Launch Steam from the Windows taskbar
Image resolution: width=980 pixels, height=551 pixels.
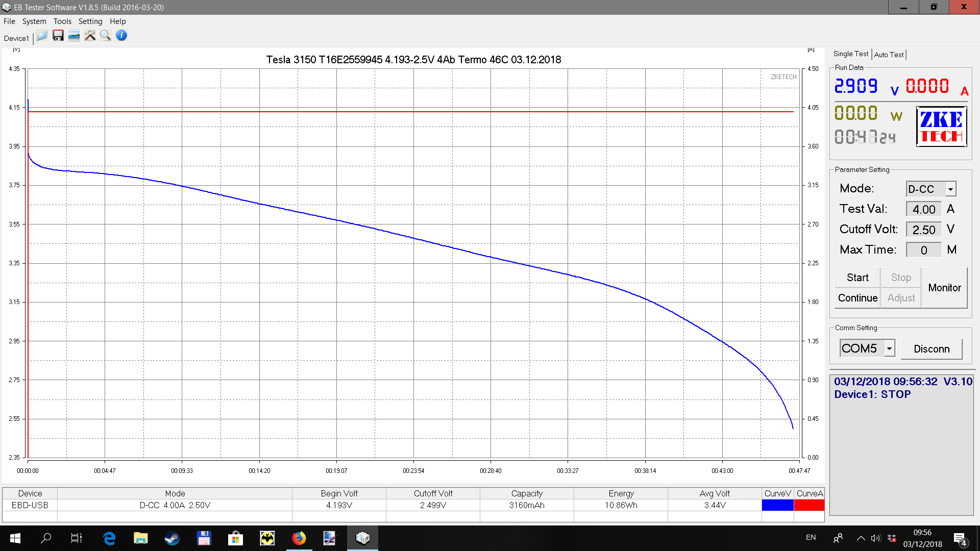pyautogui.click(x=172, y=538)
